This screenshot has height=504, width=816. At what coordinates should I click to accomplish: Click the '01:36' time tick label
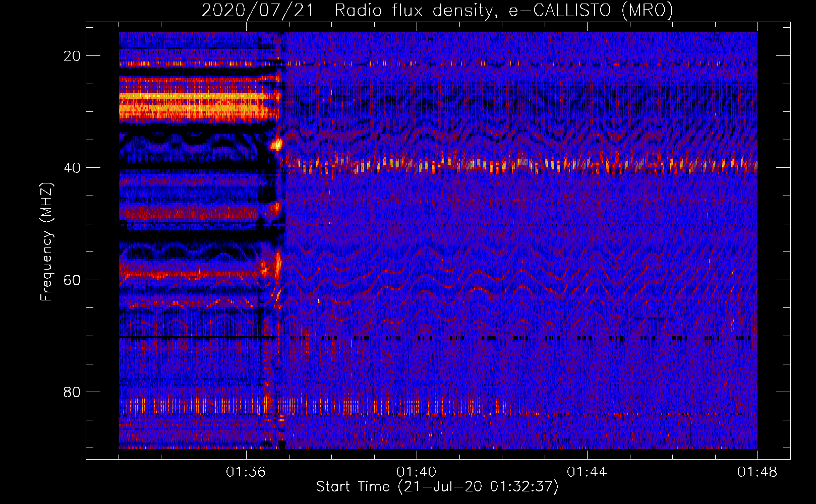tap(246, 472)
